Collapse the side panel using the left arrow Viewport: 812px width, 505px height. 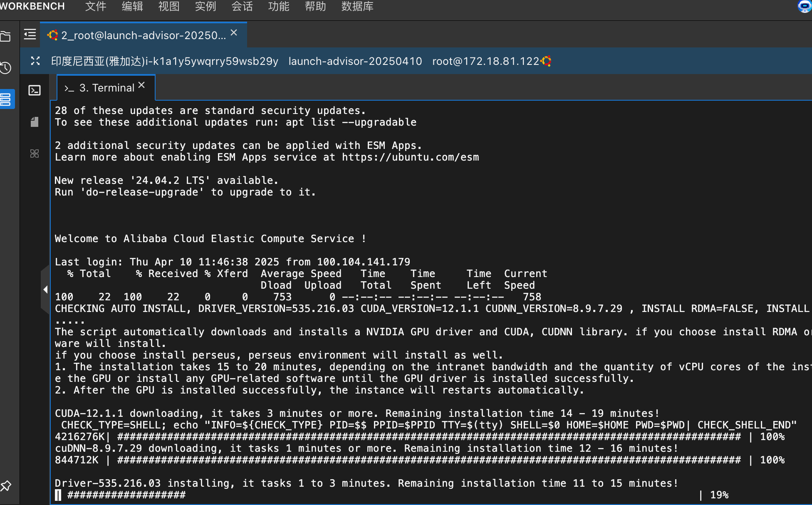point(45,290)
